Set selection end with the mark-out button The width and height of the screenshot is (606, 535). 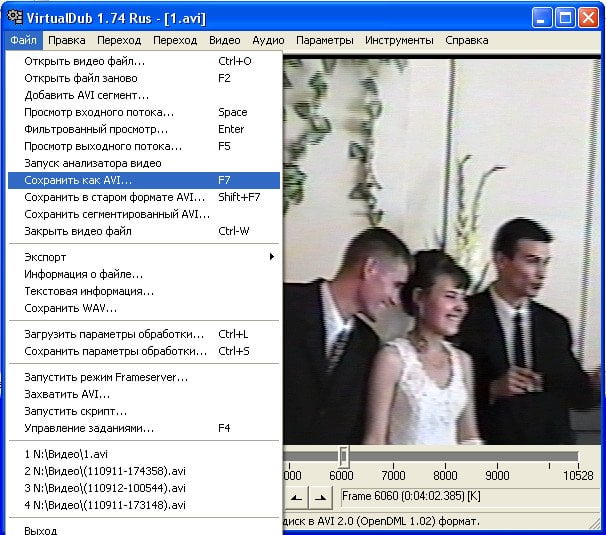click(x=320, y=496)
